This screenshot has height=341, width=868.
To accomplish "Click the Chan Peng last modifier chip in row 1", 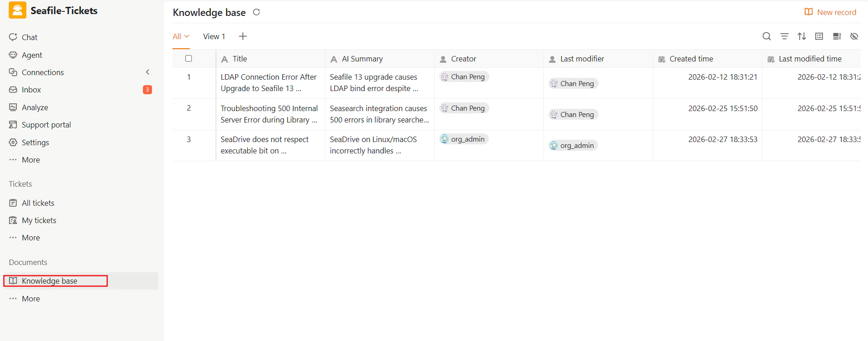I will click(573, 83).
